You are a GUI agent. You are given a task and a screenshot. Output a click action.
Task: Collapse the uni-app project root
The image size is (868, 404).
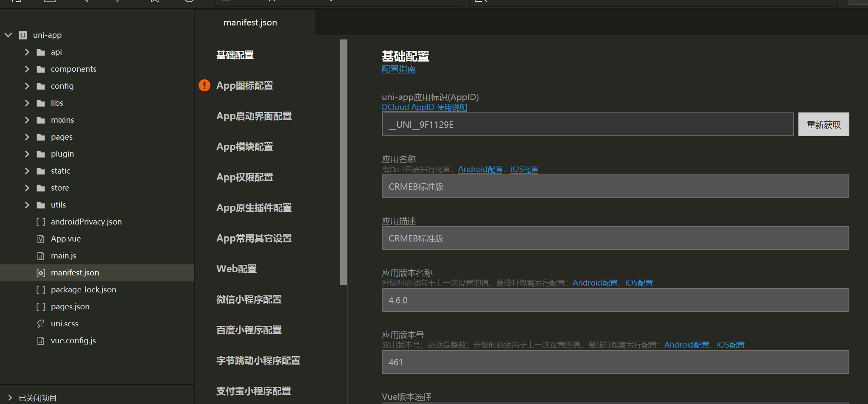point(8,35)
